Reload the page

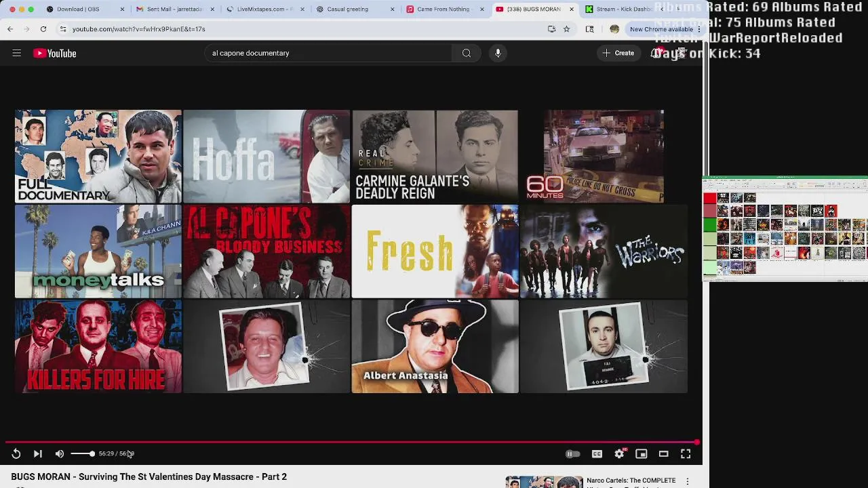point(43,29)
